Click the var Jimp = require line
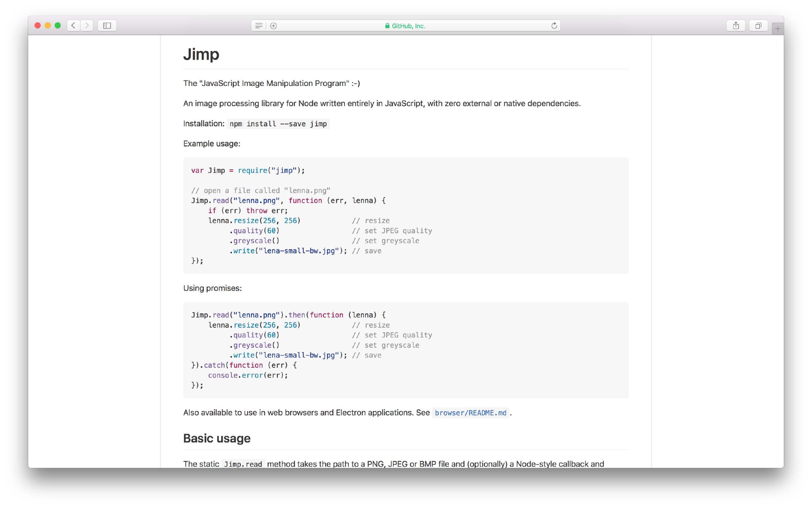 coord(248,170)
